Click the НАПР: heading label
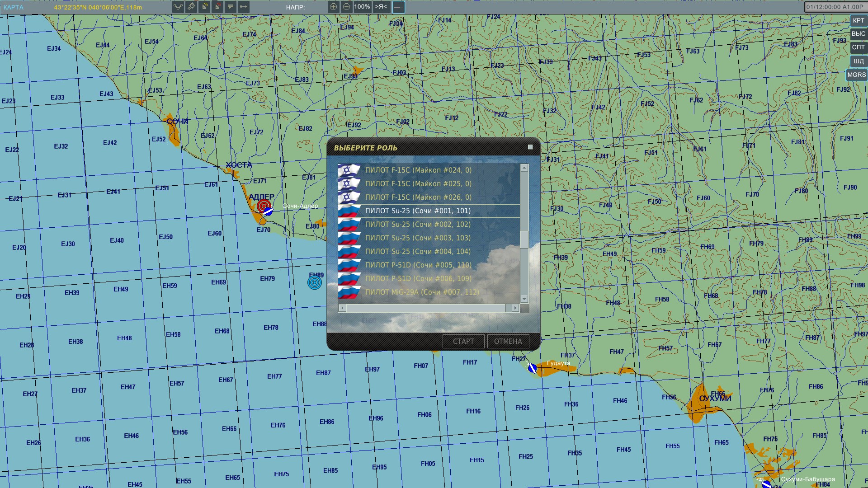 tap(295, 7)
